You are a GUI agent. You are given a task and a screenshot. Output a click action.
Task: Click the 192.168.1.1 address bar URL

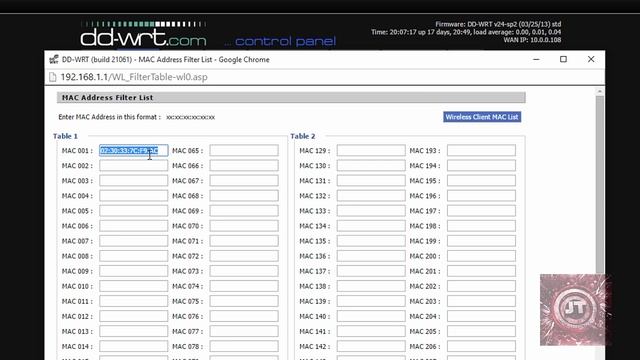point(134,77)
